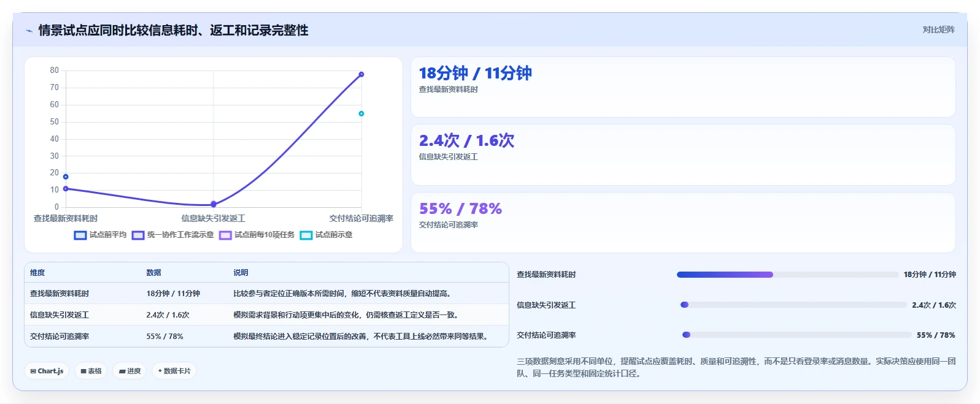
Task: Click the 进度 chip
Action: coord(129,371)
